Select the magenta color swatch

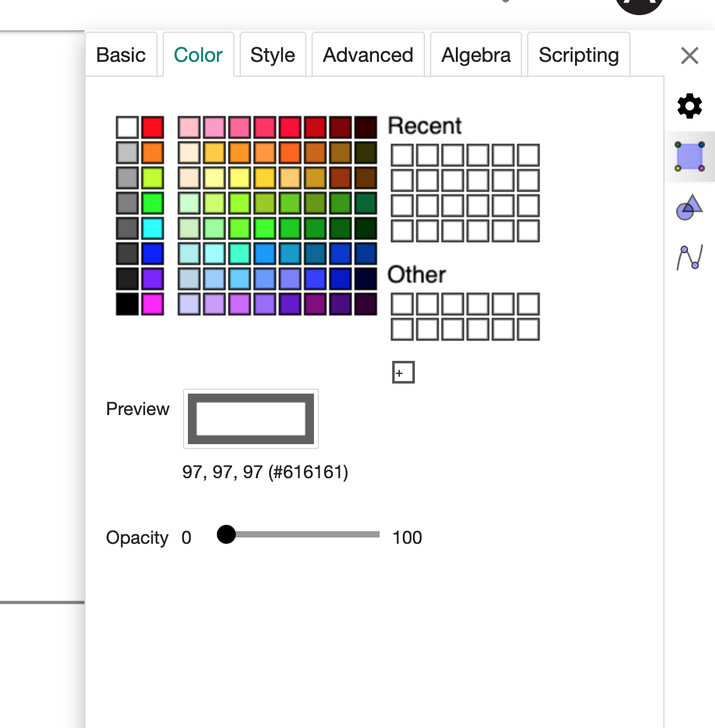[153, 304]
